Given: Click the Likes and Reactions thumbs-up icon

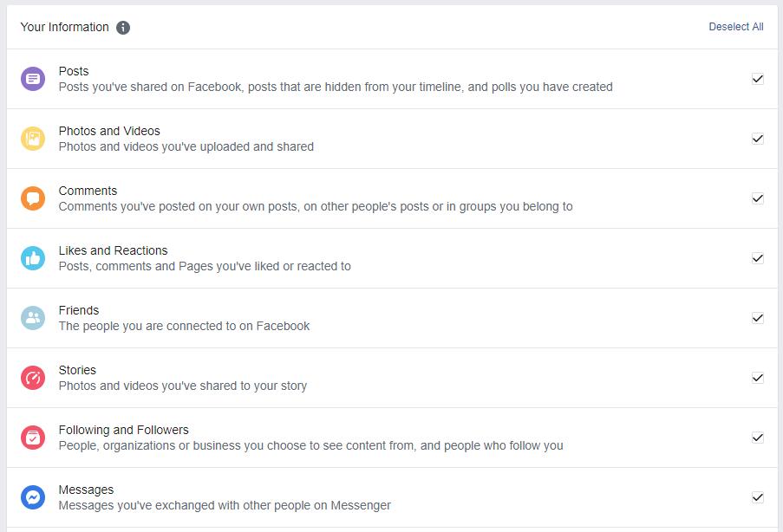Looking at the screenshot, I should coord(33,258).
